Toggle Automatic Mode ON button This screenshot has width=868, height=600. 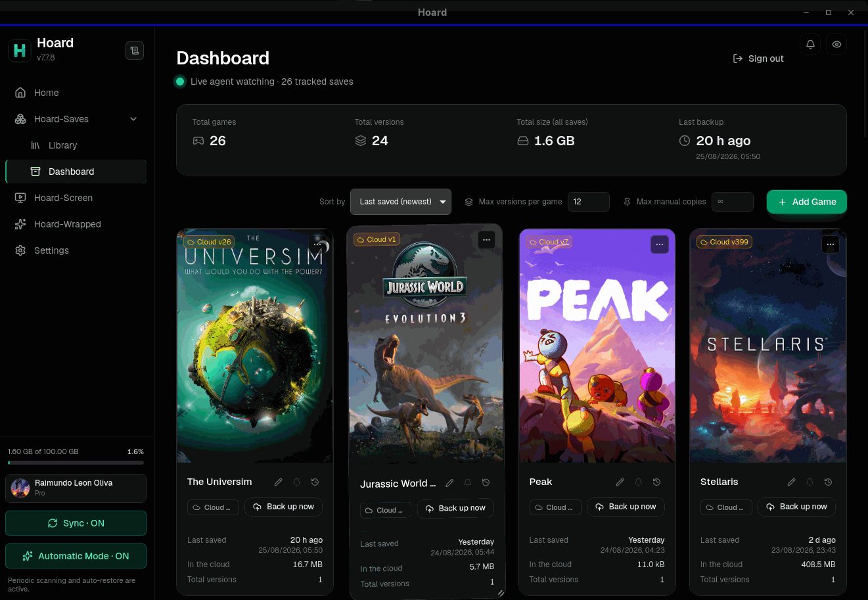coord(76,556)
